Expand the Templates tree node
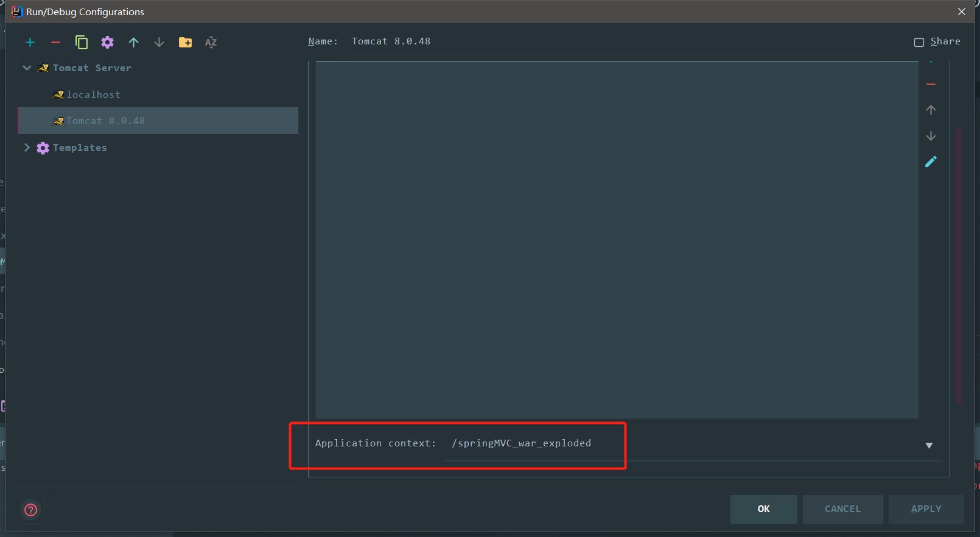Screen dimensions: 980x537 (x=27, y=148)
